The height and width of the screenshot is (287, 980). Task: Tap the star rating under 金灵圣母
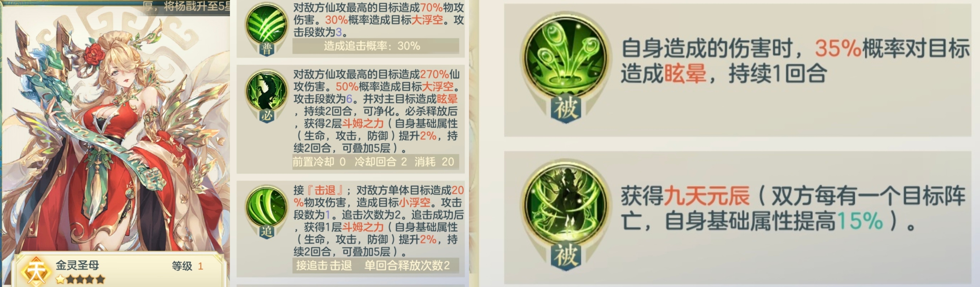80,280
